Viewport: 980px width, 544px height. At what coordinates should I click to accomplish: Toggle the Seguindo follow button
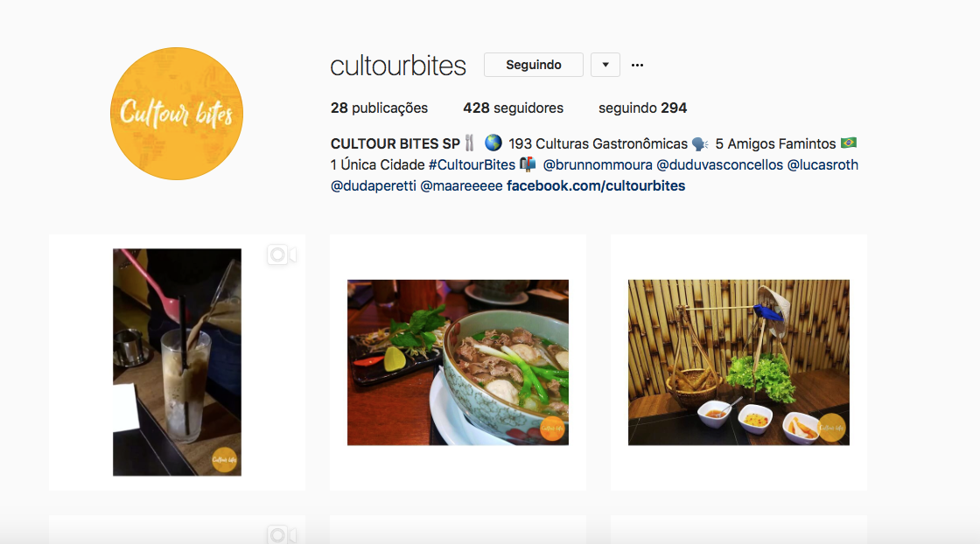click(x=534, y=65)
